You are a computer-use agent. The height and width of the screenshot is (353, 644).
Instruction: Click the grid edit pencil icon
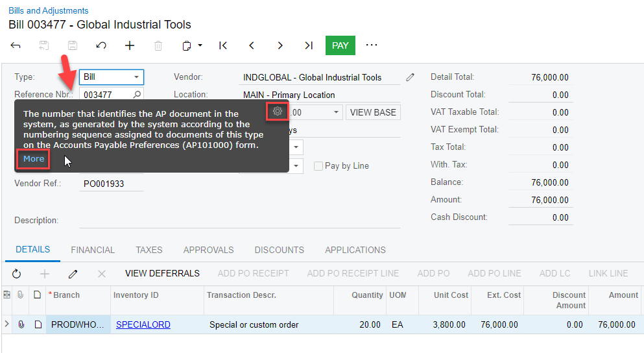pos(73,274)
